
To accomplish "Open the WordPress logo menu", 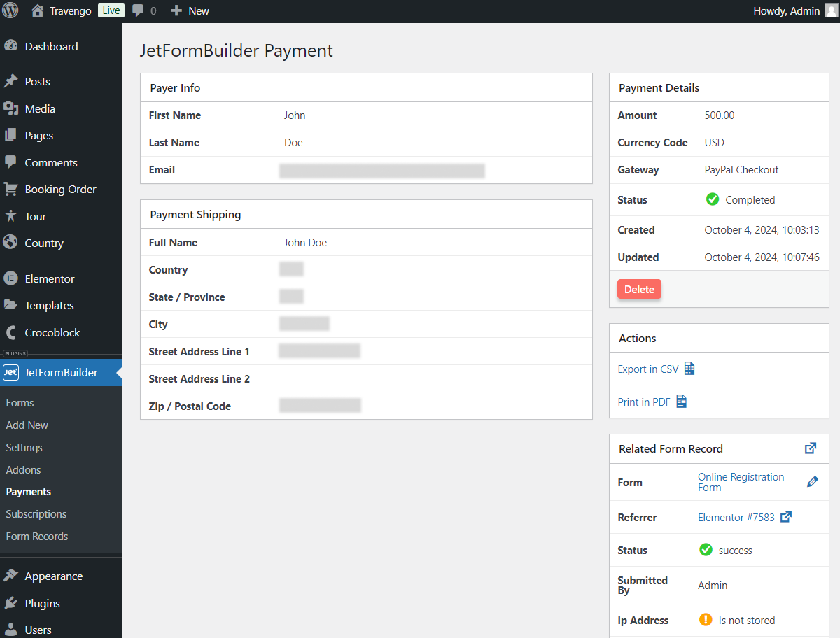I will [10, 10].
